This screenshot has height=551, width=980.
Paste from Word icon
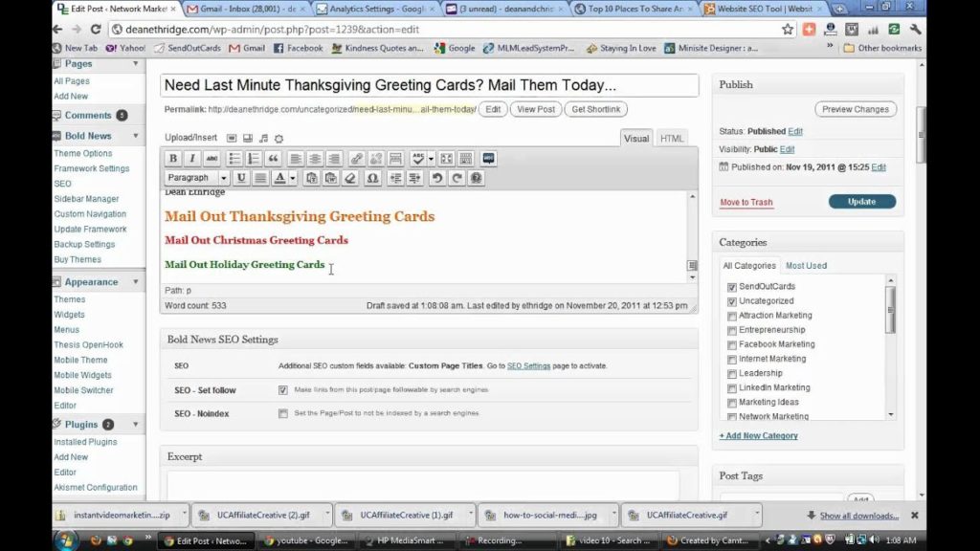click(x=330, y=178)
